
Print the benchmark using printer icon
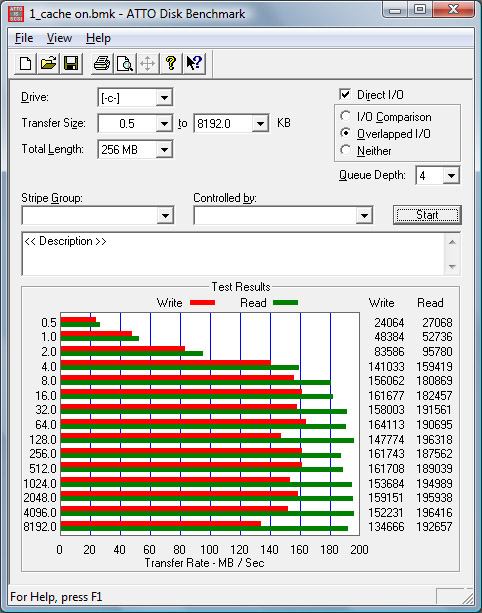[102, 63]
